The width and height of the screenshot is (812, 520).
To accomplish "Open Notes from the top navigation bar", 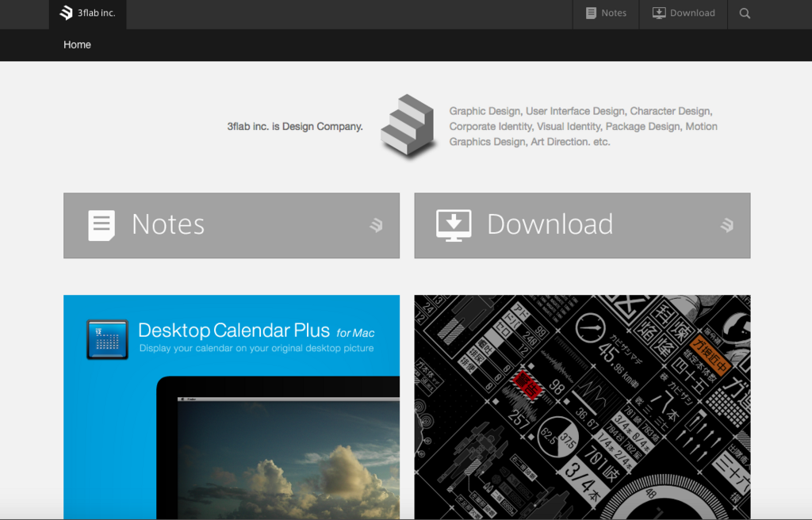I will (606, 13).
